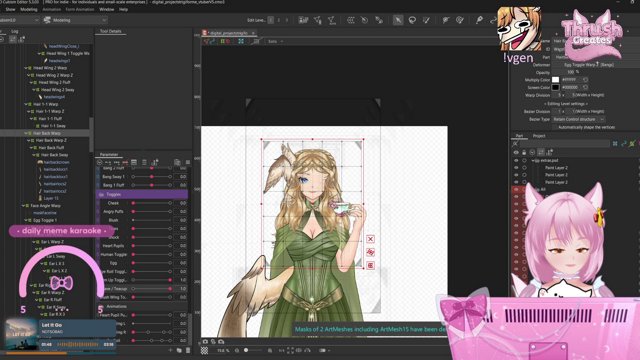
Task: Collapse the Toggles parameter group
Action: tap(100, 195)
